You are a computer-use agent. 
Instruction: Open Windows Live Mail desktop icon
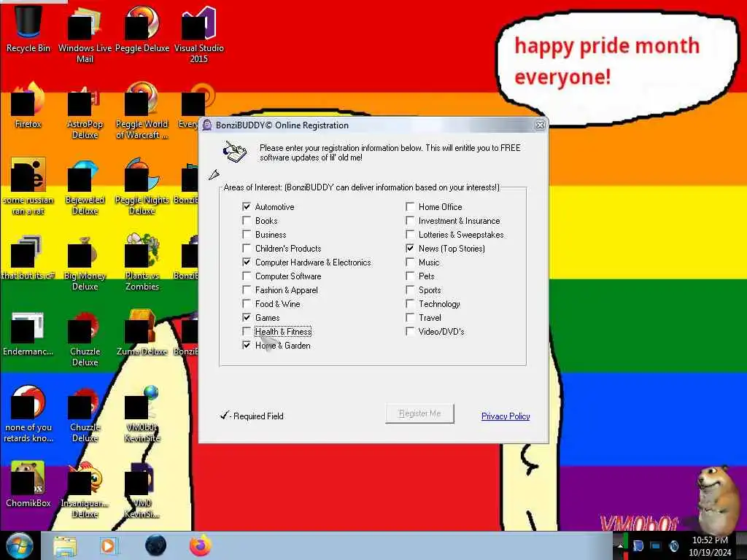click(x=85, y=34)
